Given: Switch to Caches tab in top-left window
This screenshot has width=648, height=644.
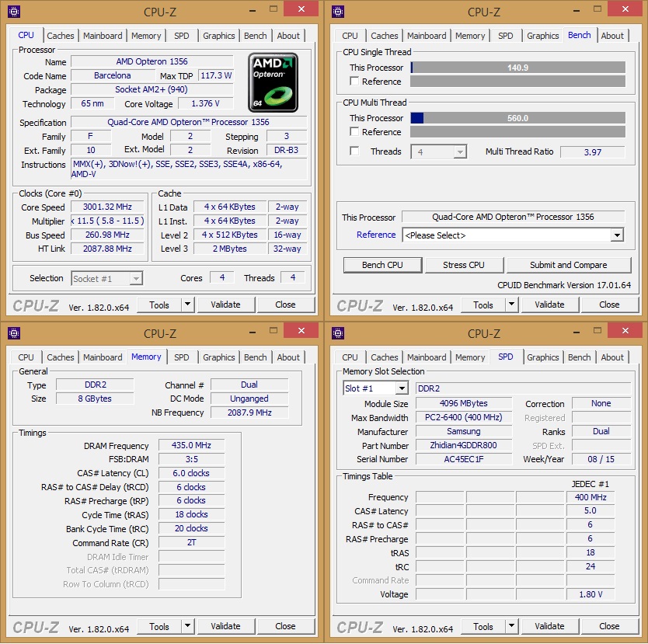Looking at the screenshot, I should click(x=61, y=36).
